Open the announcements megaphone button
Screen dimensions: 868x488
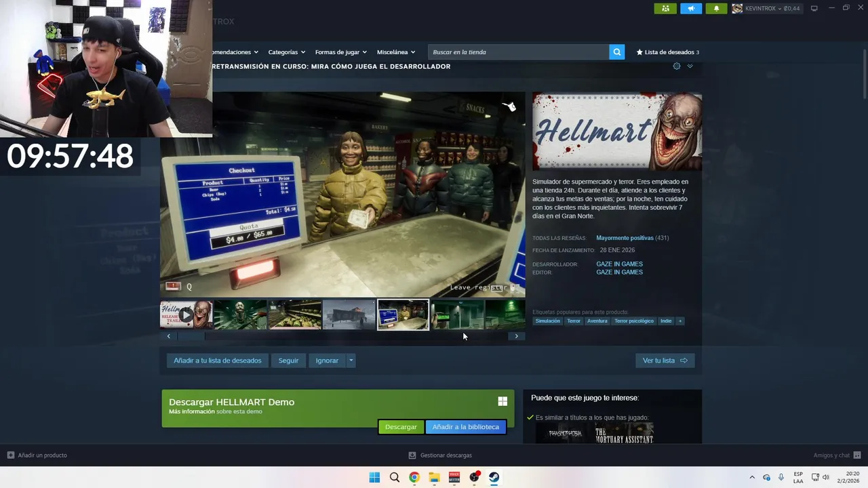click(x=691, y=8)
